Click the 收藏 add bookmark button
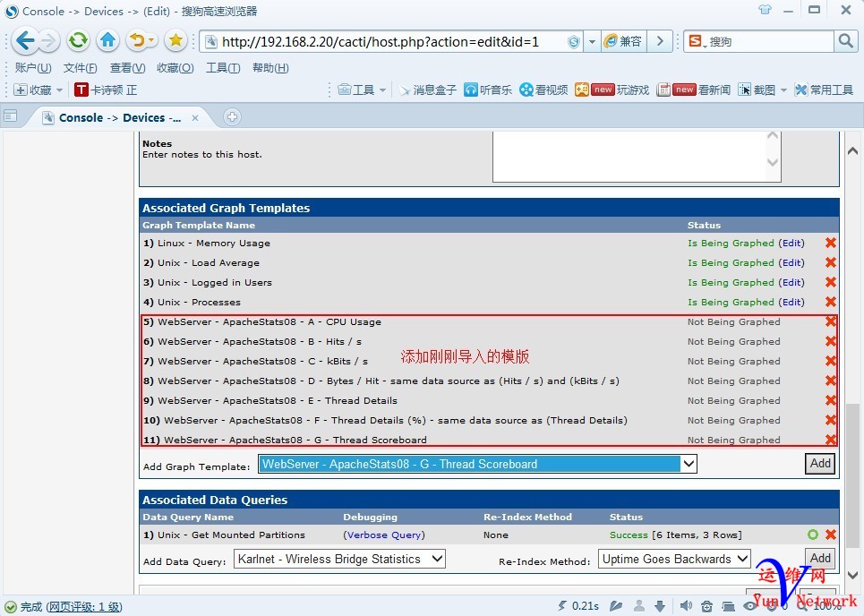 (32, 90)
